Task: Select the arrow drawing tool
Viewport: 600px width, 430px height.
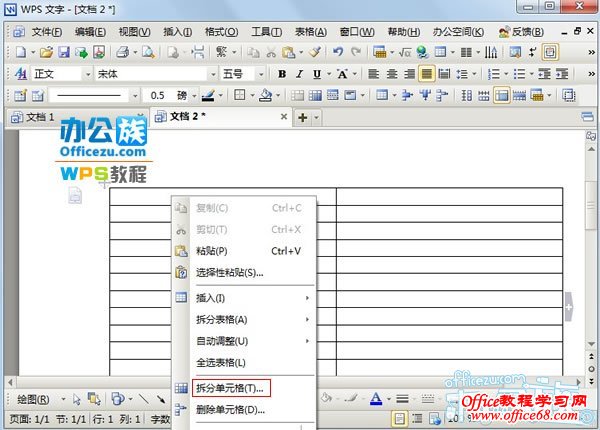Action: pyautogui.click(x=161, y=399)
